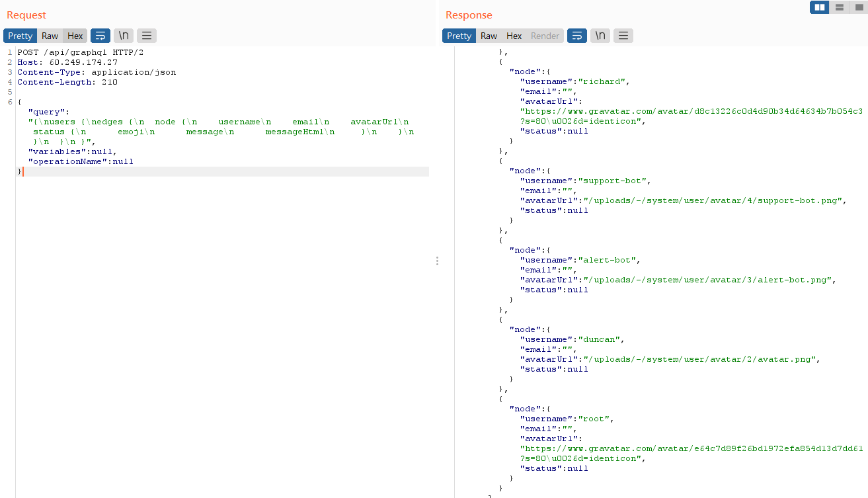Open Request panel hamburger options menu
Image resolution: width=868 pixels, height=498 pixels.
pyautogui.click(x=147, y=36)
